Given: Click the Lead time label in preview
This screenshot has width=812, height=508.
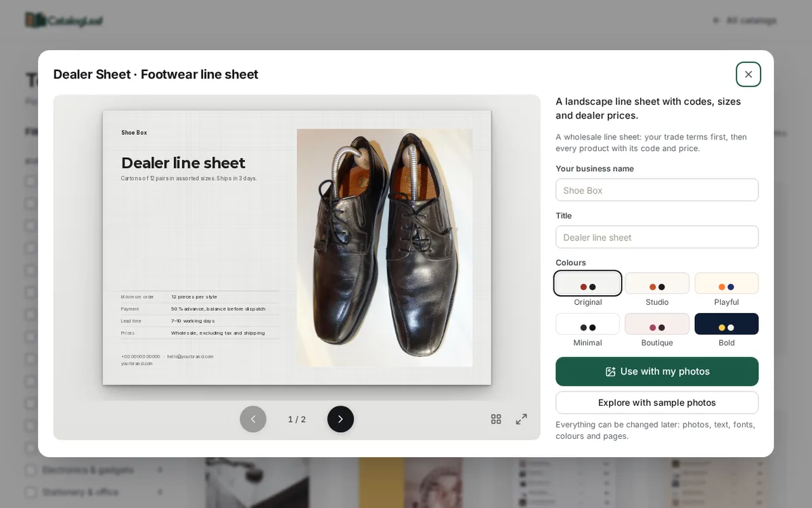Looking at the screenshot, I should pos(131,321).
